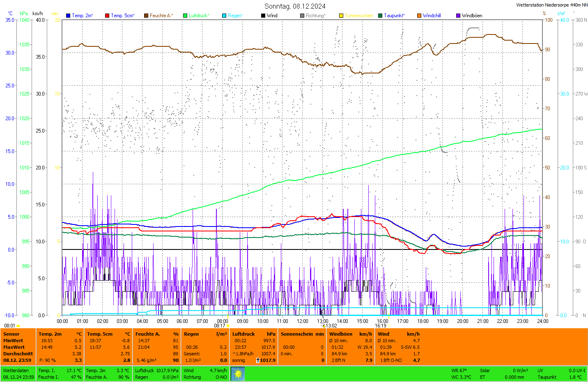This screenshot has width=588, height=382.
Task: Click the date title Sonntag, 08.12.2024
Action: tap(295, 6)
